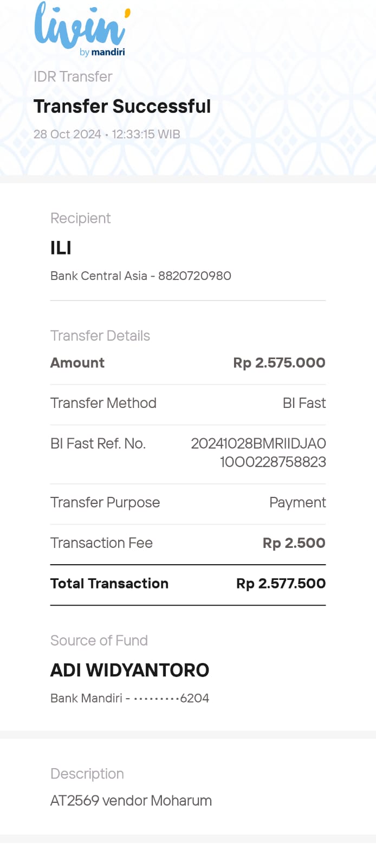
Task: Click the Livin' by Mandiri logo
Action: (x=81, y=29)
